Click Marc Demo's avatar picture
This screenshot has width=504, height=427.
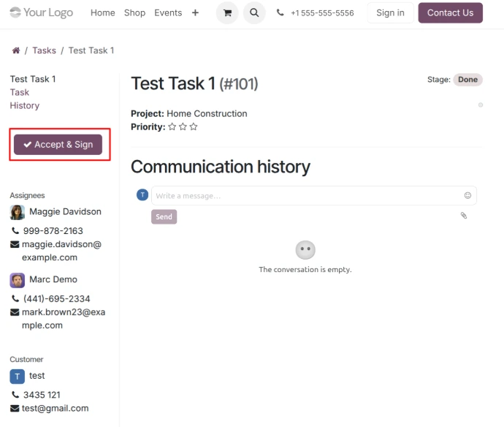coord(17,280)
